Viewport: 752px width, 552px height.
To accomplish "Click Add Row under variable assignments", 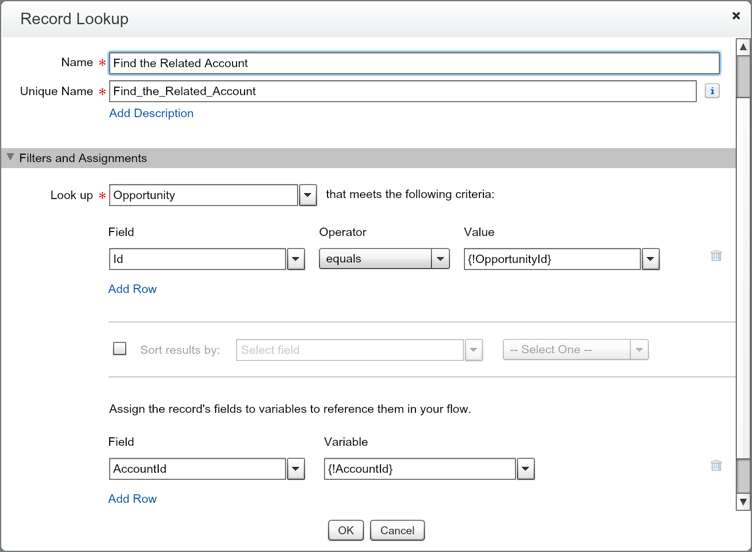I will pyautogui.click(x=132, y=499).
